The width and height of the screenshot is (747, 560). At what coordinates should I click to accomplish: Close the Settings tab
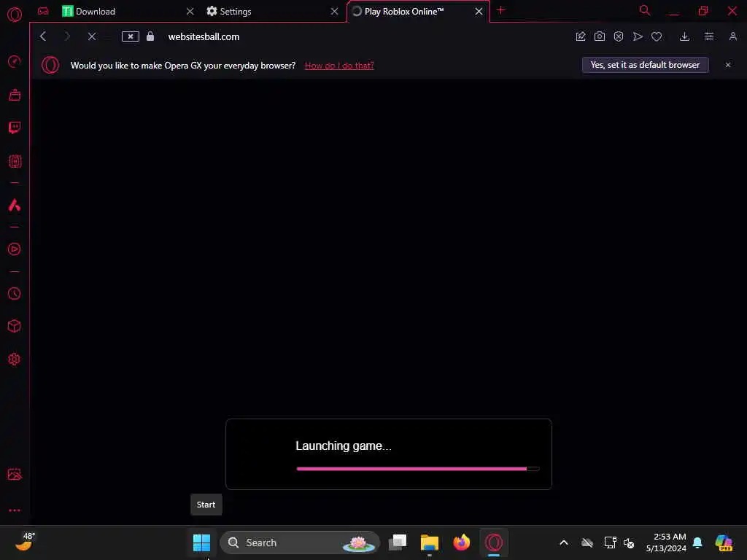point(334,12)
